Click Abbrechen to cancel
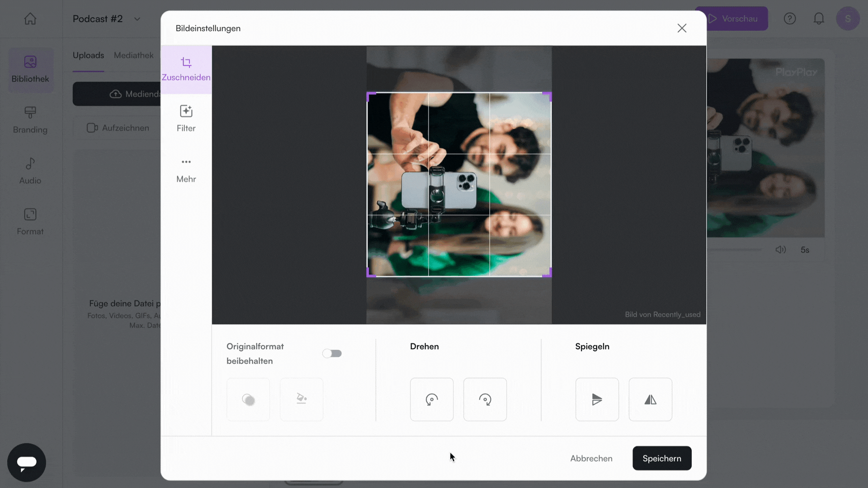 point(591,458)
